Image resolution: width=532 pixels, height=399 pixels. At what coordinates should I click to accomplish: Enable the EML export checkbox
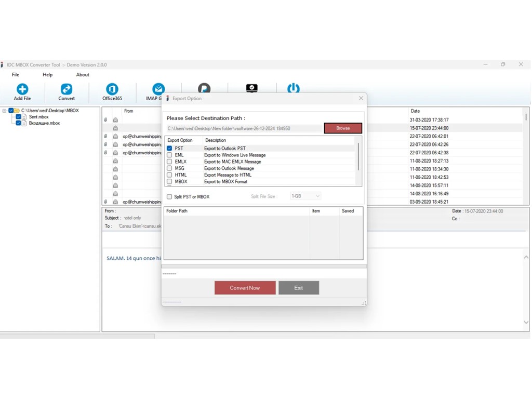coord(169,155)
